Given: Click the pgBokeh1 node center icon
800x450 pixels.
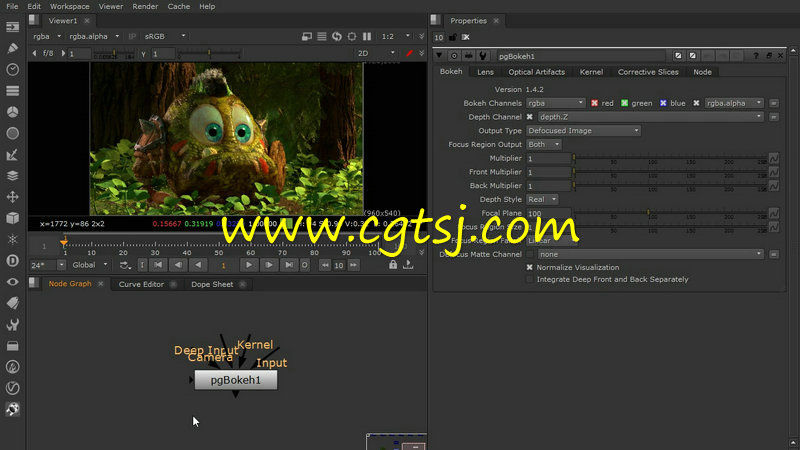Looking at the screenshot, I should pyautogui.click(x=454, y=56).
